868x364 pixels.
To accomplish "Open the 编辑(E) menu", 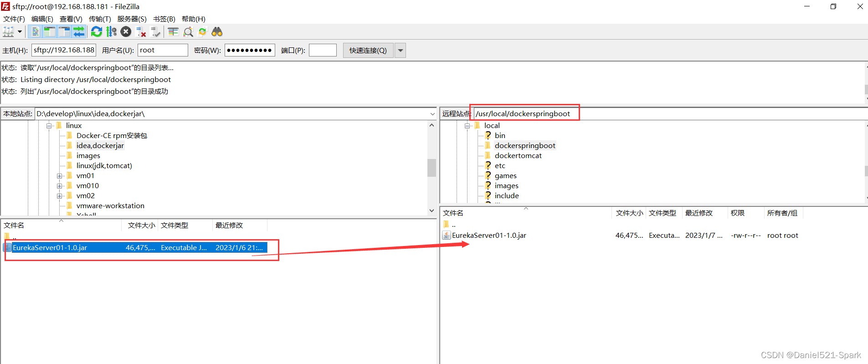I will pos(42,19).
